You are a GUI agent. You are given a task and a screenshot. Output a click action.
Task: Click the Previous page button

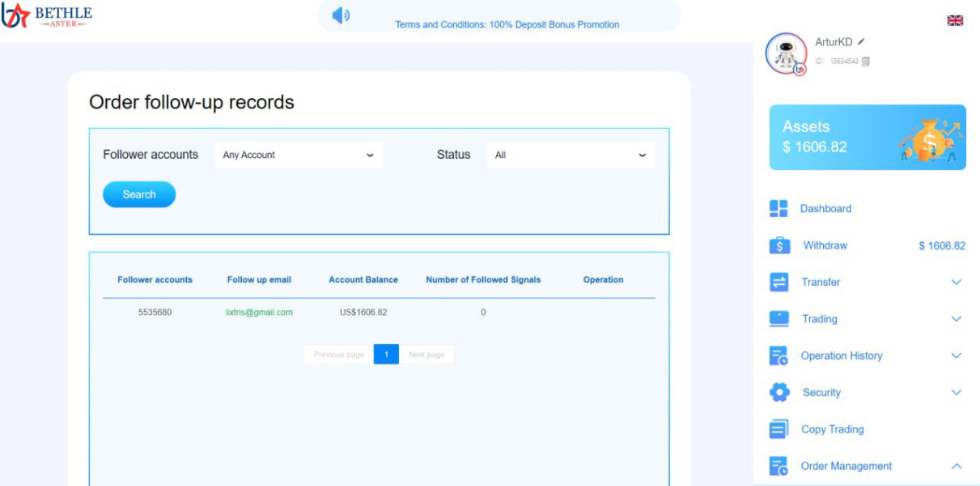[x=338, y=354]
